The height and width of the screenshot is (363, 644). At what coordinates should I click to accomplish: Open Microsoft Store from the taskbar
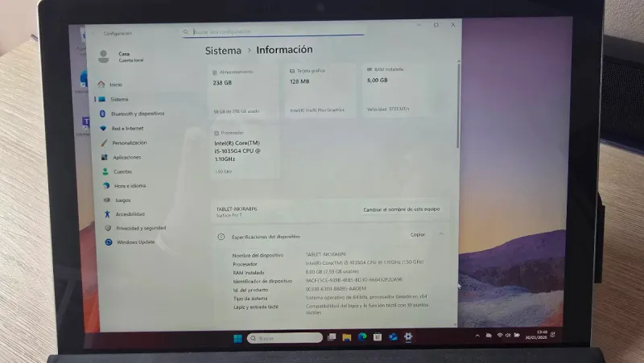[378, 337]
